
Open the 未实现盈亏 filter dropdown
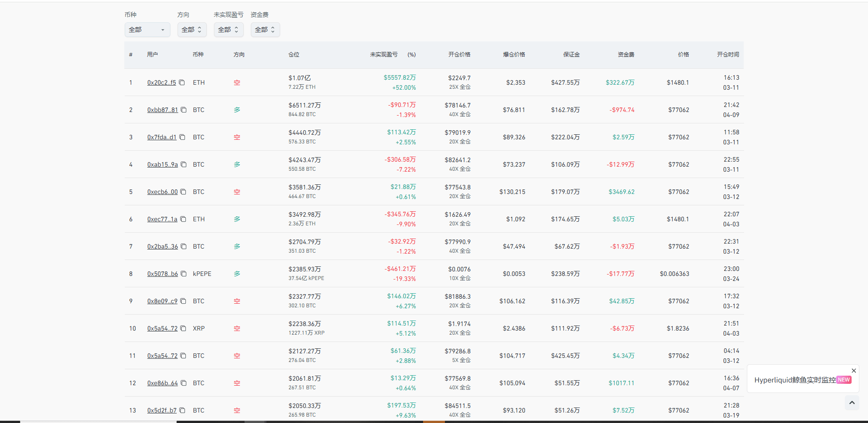pyautogui.click(x=228, y=30)
